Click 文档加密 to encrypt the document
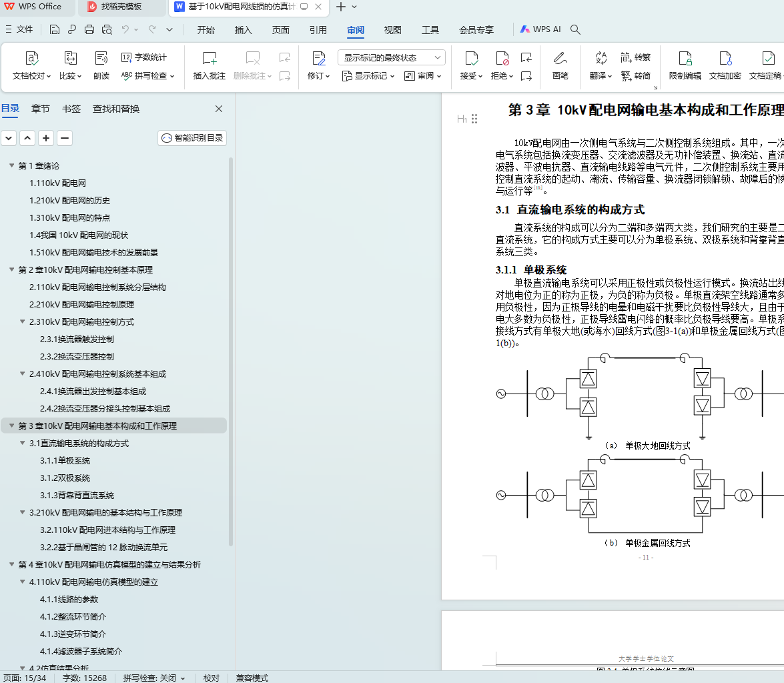This screenshot has height=683, width=784. click(x=725, y=65)
